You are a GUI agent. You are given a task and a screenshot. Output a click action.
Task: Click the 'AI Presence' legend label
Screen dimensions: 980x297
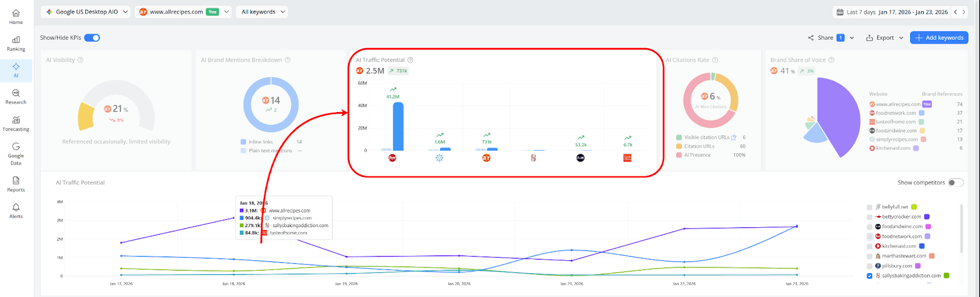click(x=698, y=155)
